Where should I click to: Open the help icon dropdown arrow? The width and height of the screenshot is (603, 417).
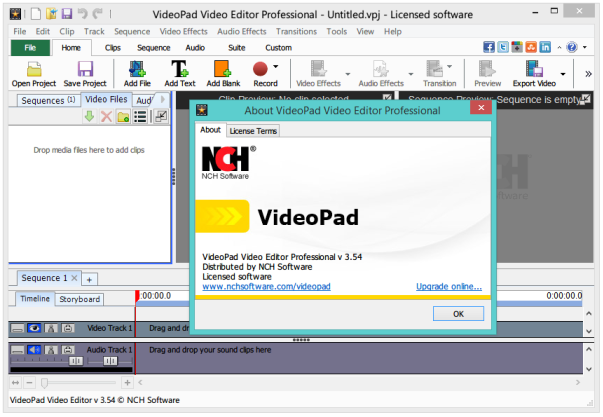click(585, 47)
